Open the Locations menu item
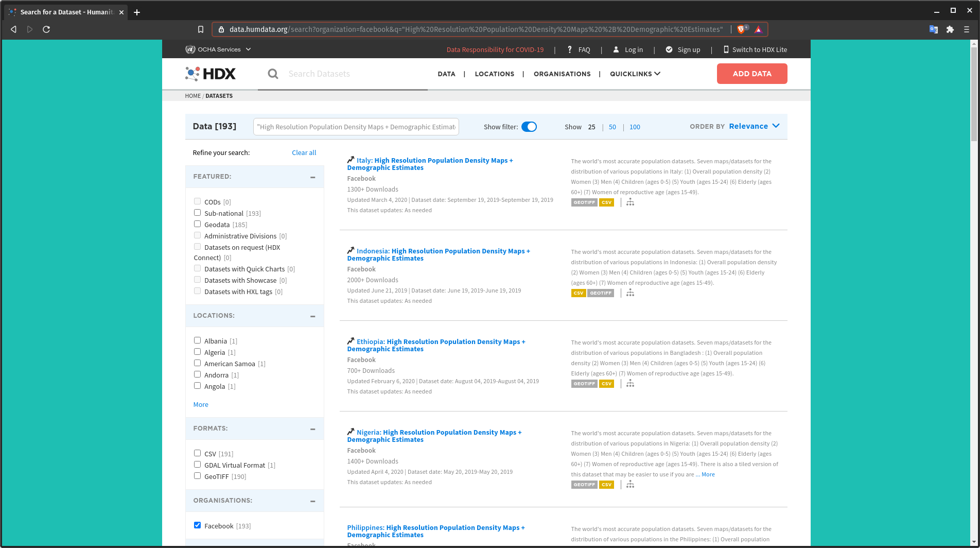Screen dimensions: 980x548 [494, 74]
